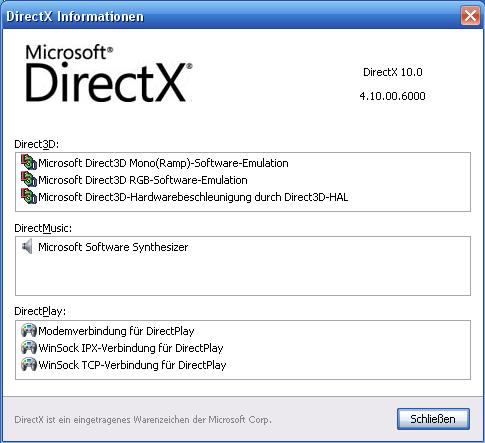485x443 pixels.
Task: Click the icon beside RGB-Software-Emulation
Action: (x=29, y=180)
